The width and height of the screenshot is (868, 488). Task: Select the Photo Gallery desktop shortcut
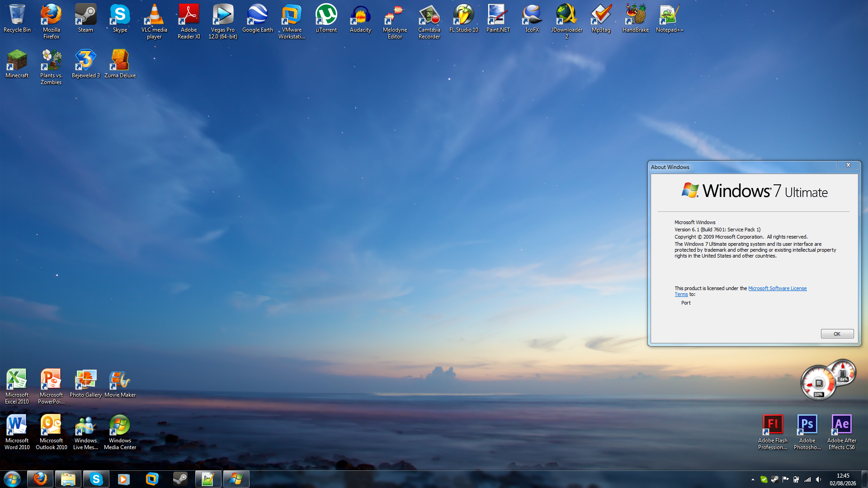(x=86, y=384)
